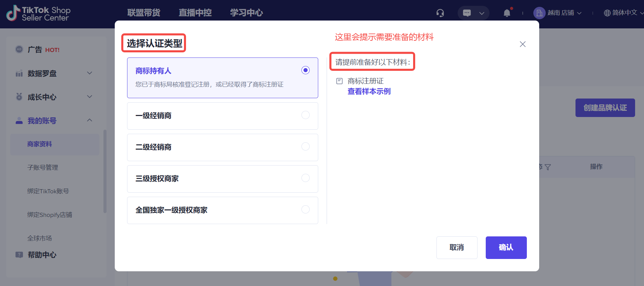Open the 查看样本示例 link
Viewport: 644px width, 286px height.
[369, 92]
